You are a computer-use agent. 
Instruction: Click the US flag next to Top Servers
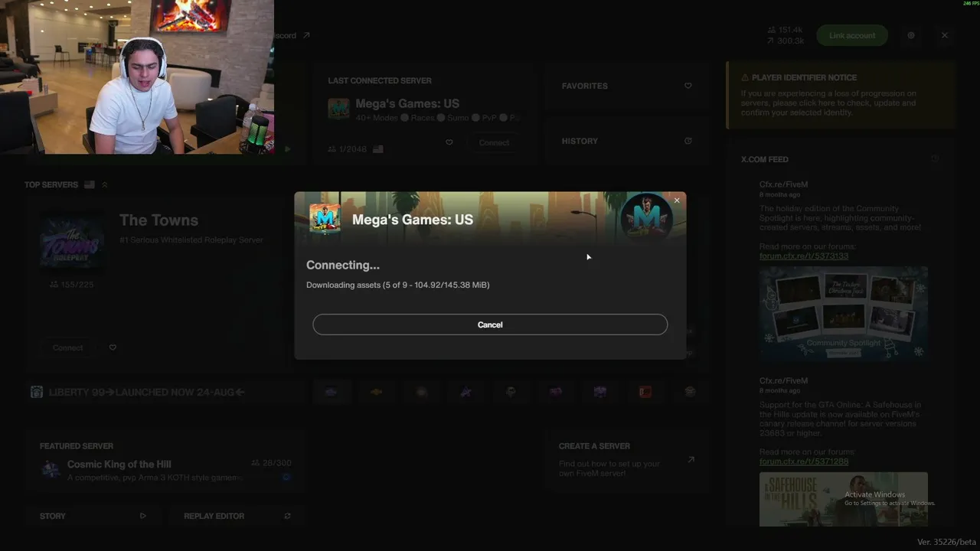tap(90, 184)
